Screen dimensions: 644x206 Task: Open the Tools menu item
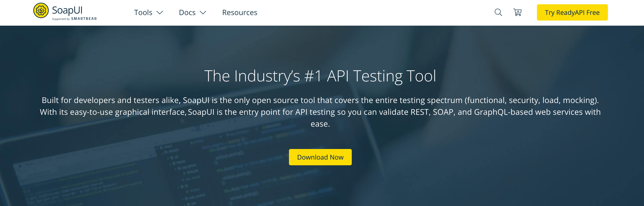coord(143,12)
